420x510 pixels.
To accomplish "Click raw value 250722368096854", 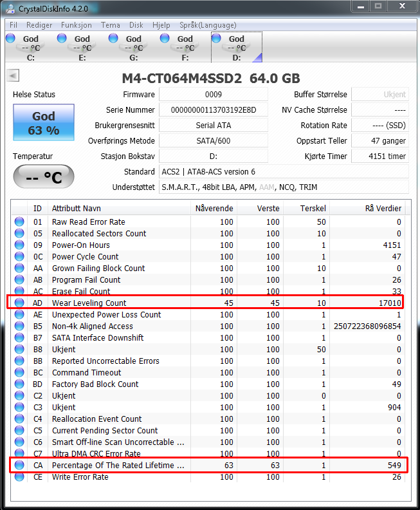I will tap(367, 326).
